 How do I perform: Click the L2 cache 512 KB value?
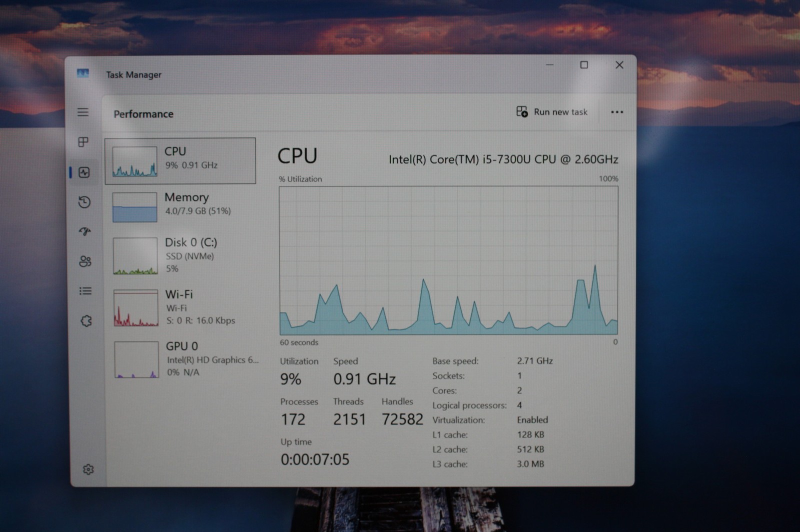(530, 449)
